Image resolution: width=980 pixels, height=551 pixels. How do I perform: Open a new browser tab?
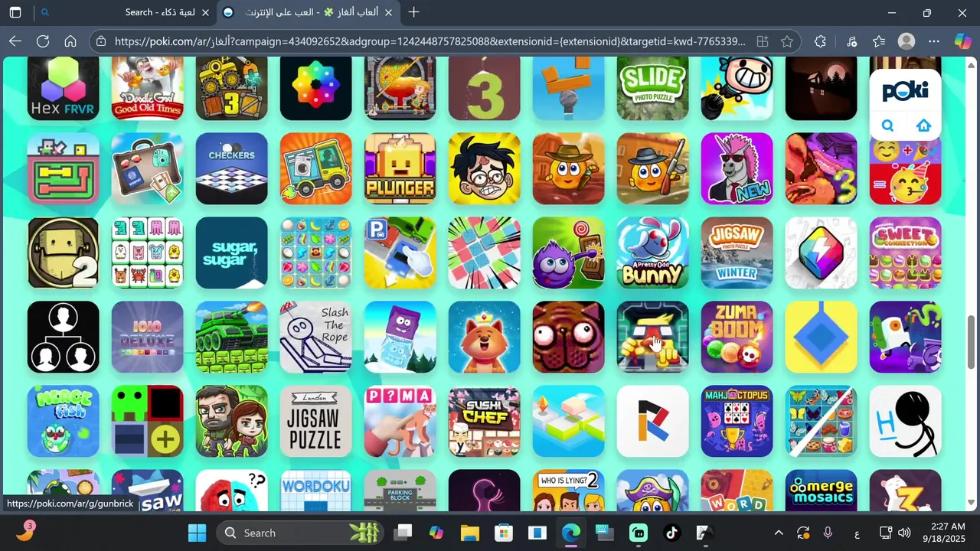coord(414,12)
